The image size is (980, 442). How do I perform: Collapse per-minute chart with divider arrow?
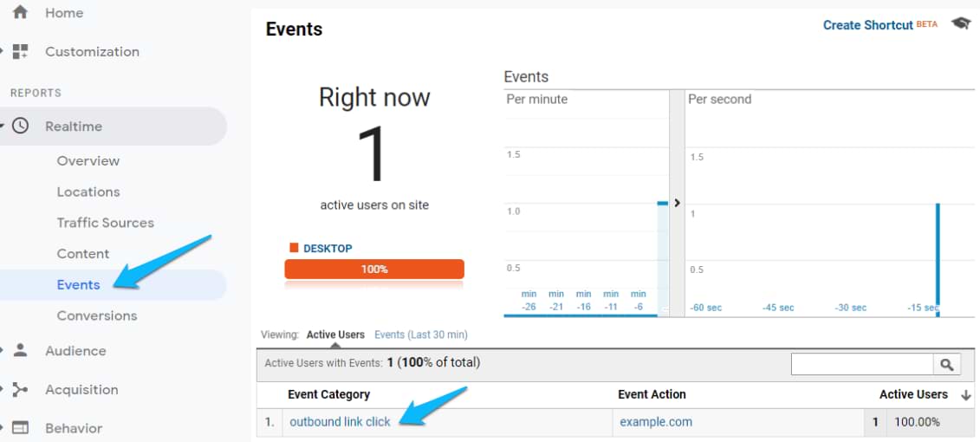click(677, 203)
